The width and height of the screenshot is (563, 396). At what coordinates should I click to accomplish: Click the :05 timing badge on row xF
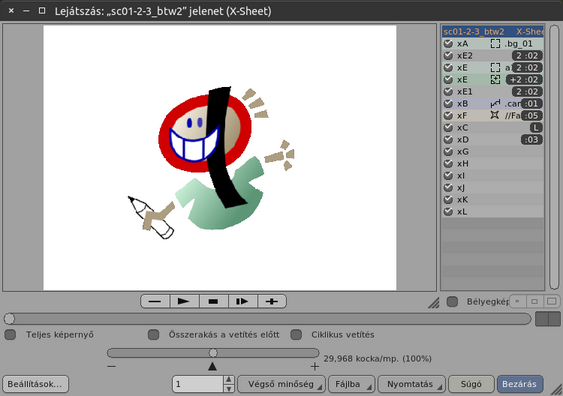[532, 116]
